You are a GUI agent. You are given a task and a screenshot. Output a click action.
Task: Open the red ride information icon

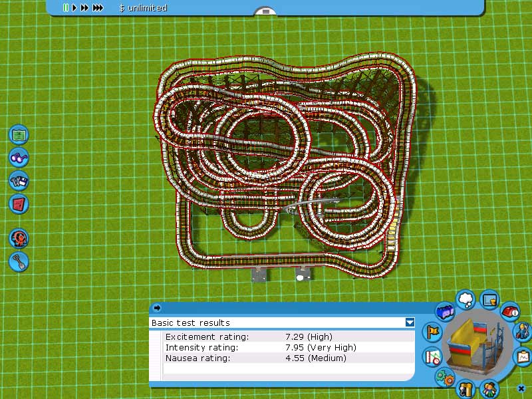(510, 311)
